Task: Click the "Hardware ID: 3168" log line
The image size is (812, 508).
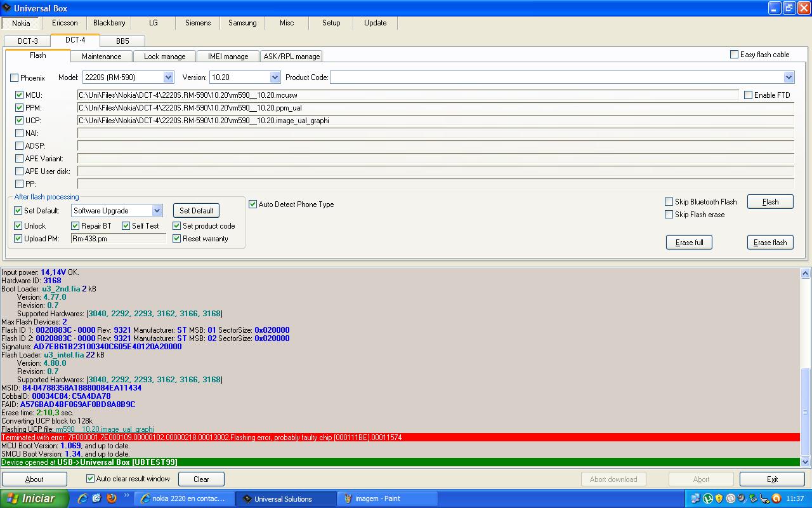Action: click(x=31, y=281)
